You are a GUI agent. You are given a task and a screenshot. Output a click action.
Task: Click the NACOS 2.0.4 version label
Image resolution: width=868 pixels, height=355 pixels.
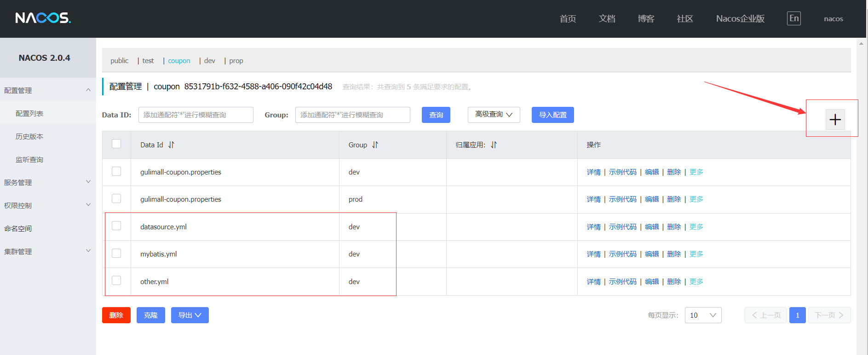(44, 58)
